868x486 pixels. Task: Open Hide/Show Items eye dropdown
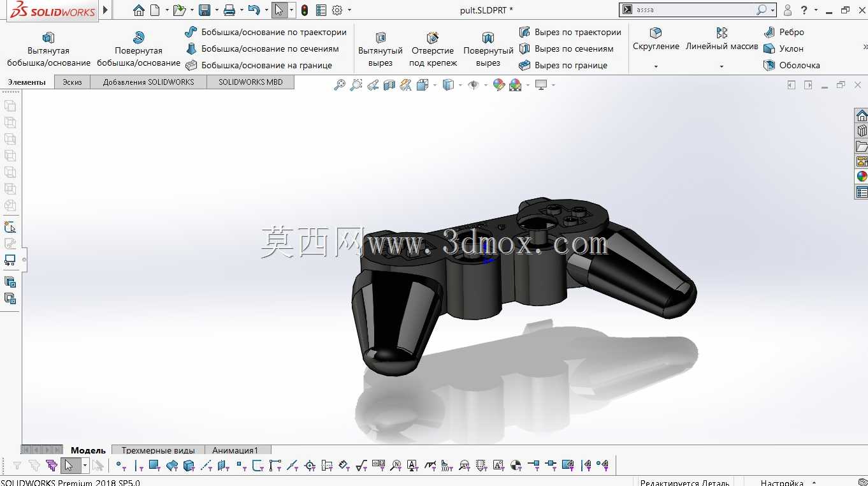pyautogui.click(x=486, y=85)
